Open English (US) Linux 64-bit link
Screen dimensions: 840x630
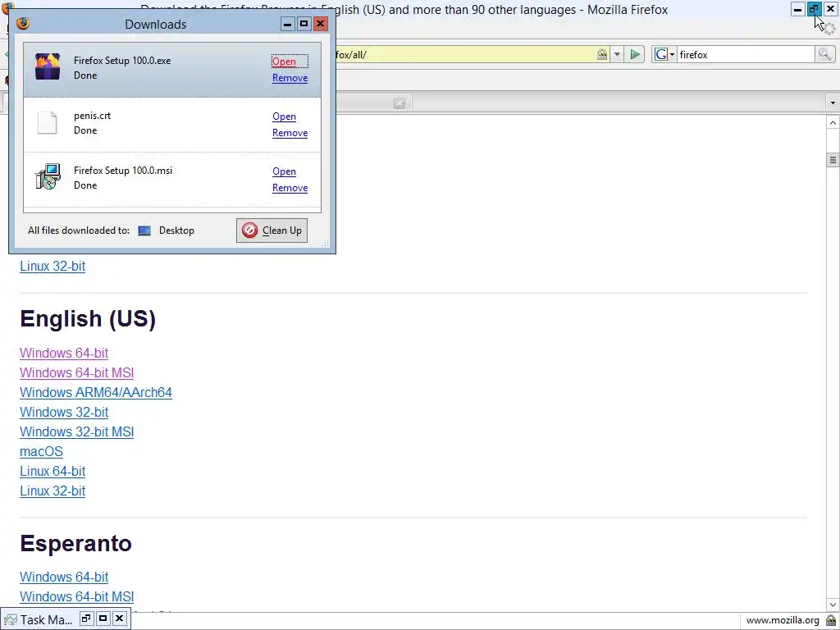pos(52,472)
